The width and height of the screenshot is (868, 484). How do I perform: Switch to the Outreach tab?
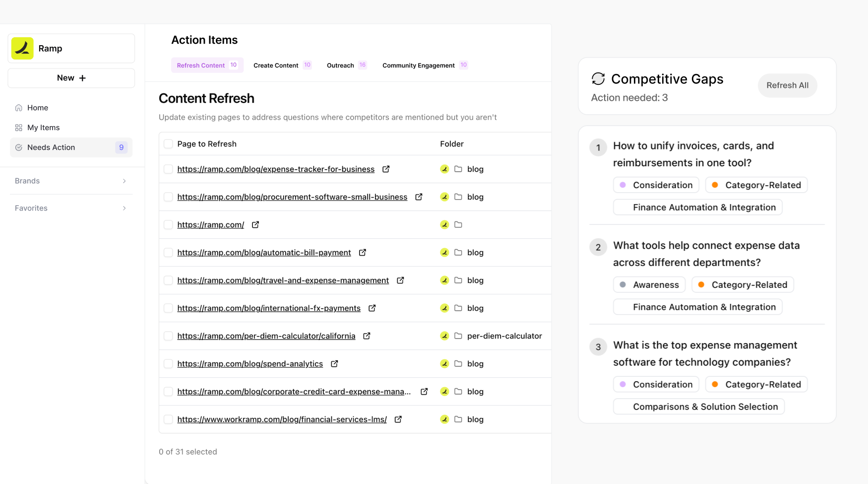click(x=346, y=65)
